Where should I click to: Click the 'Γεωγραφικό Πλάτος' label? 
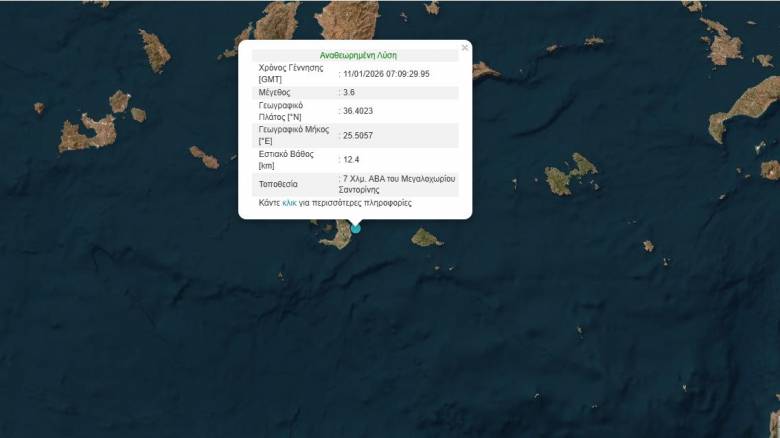[x=281, y=111]
